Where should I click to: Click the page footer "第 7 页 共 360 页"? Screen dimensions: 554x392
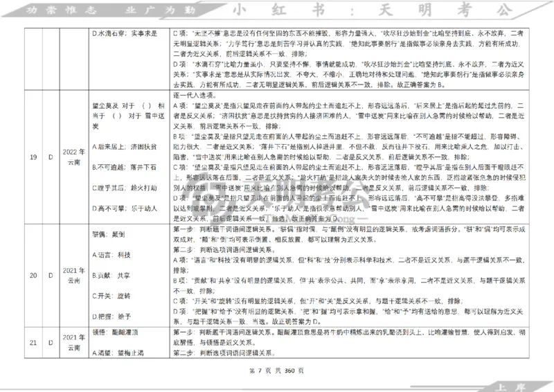(x=276, y=371)
